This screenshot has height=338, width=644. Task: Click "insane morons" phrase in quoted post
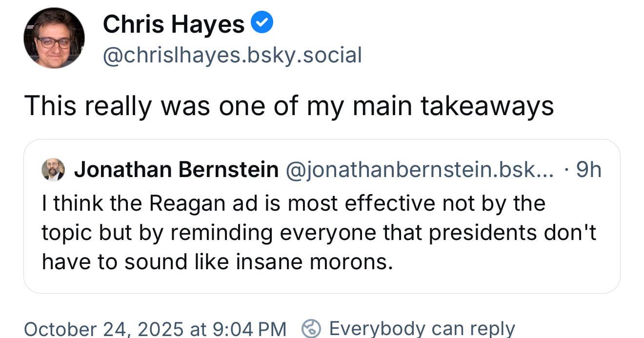pyautogui.click(x=314, y=262)
